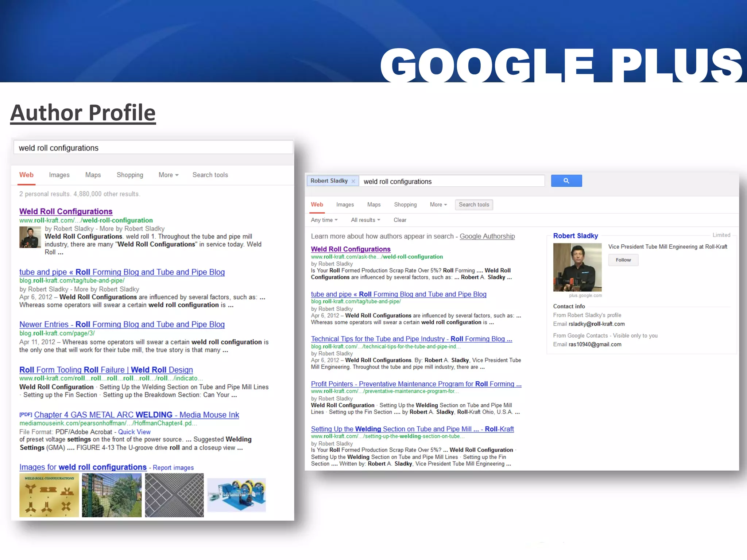747x560 pixels.
Task: Open Images for weld roll configurations link
Action: (83, 467)
